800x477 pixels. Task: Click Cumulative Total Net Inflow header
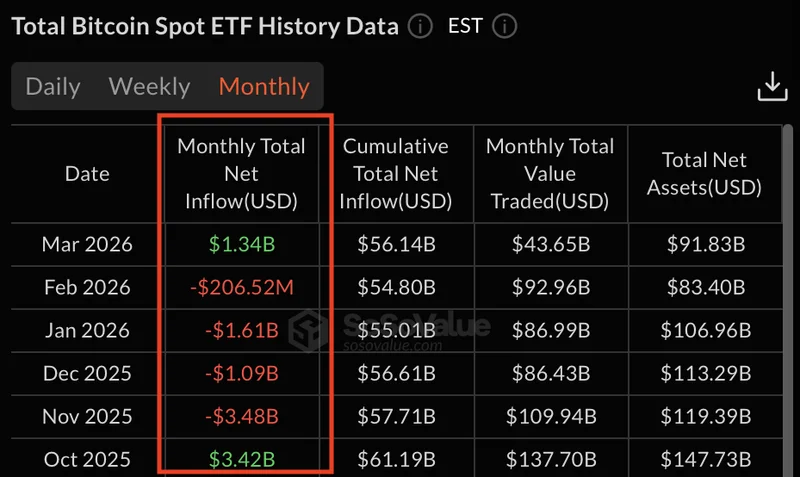(395, 173)
